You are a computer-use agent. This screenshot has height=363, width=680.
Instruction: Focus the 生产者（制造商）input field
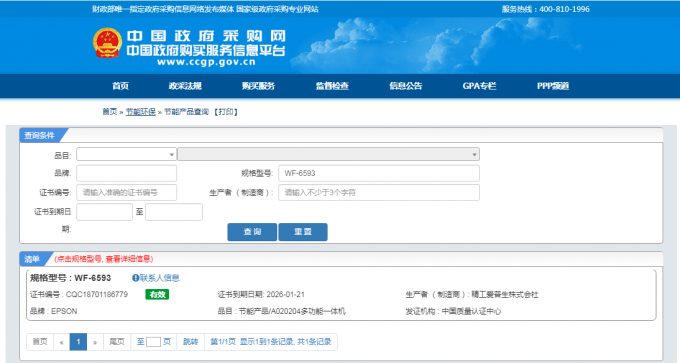click(379, 193)
